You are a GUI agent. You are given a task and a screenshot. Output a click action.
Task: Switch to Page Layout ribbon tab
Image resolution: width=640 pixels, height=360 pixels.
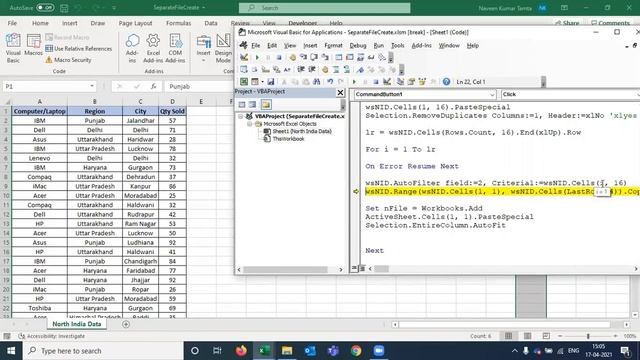click(135, 23)
